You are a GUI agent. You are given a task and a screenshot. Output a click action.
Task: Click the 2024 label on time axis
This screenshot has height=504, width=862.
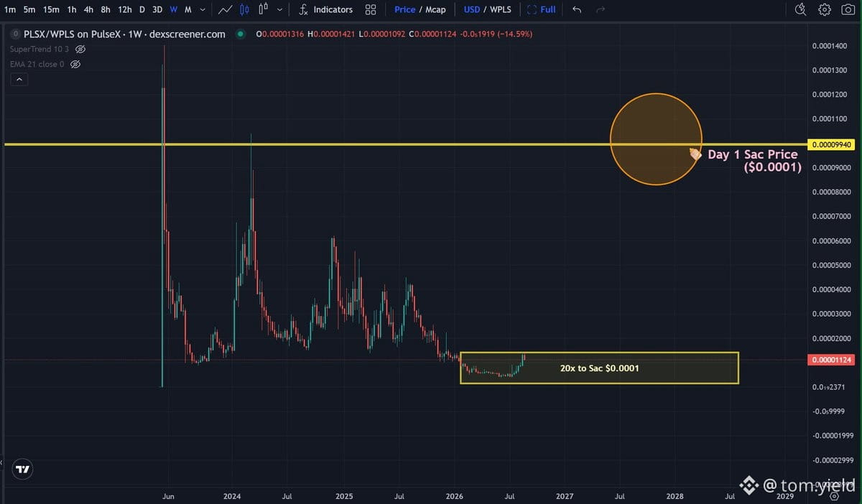pos(232,496)
